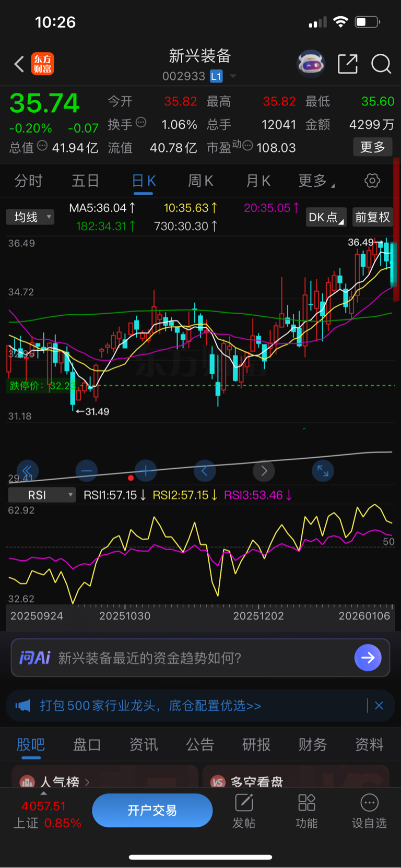Viewport: 401px width, 868px height.
Task: Tap the MA5:36.04 value
Action: (102, 208)
